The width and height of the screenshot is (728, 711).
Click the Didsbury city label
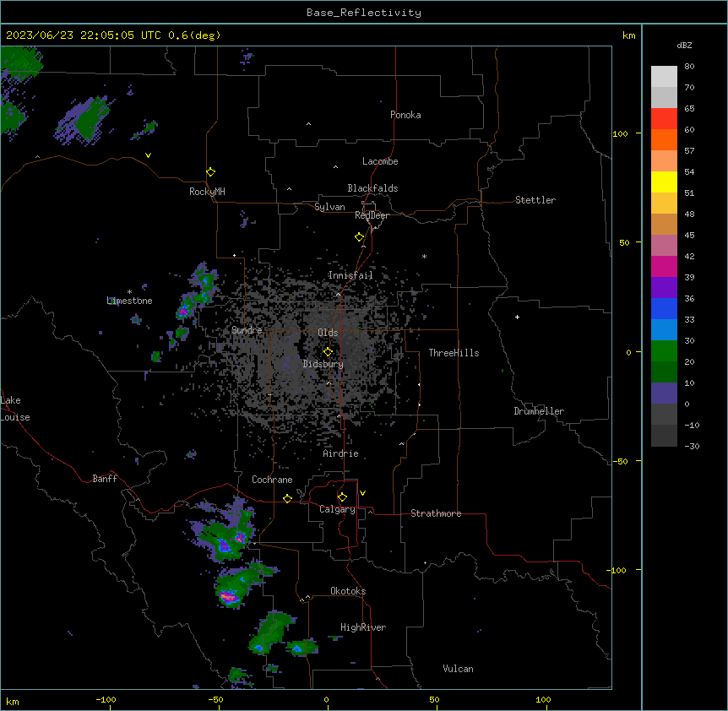323,364
